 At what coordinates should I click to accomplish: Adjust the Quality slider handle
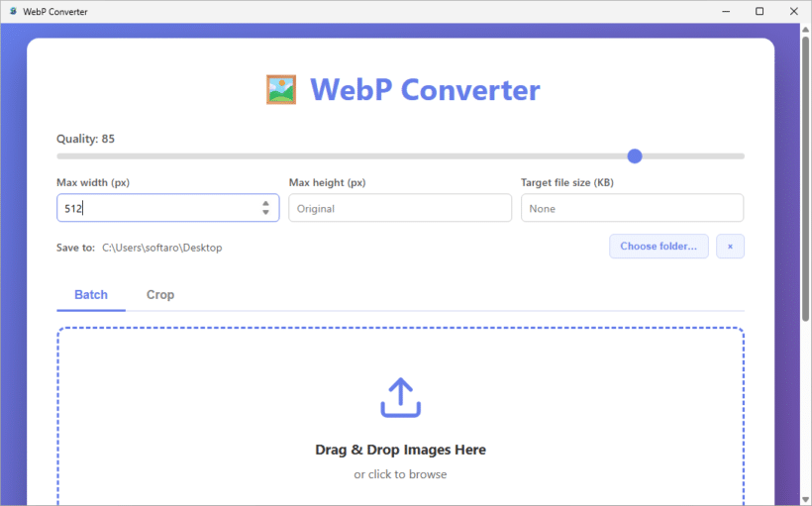635,155
